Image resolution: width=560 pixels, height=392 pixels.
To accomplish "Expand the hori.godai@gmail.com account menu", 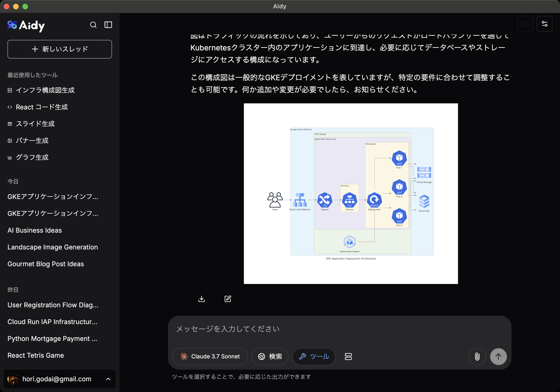I will pos(60,379).
